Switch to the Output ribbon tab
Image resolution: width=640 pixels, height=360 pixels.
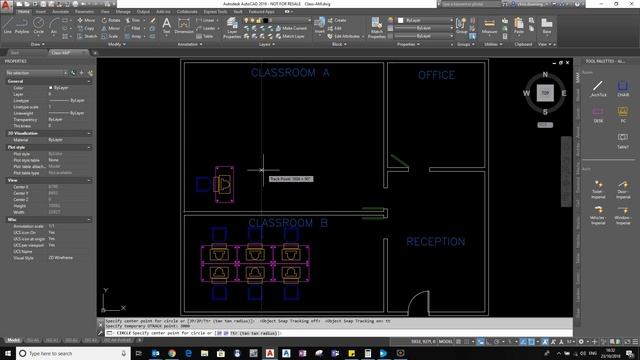pos(143,12)
